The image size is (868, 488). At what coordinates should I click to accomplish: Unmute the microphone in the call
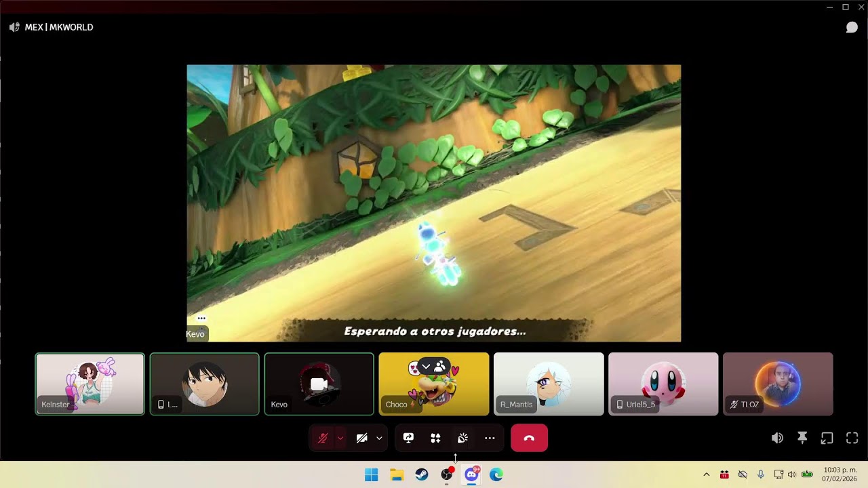click(323, 439)
